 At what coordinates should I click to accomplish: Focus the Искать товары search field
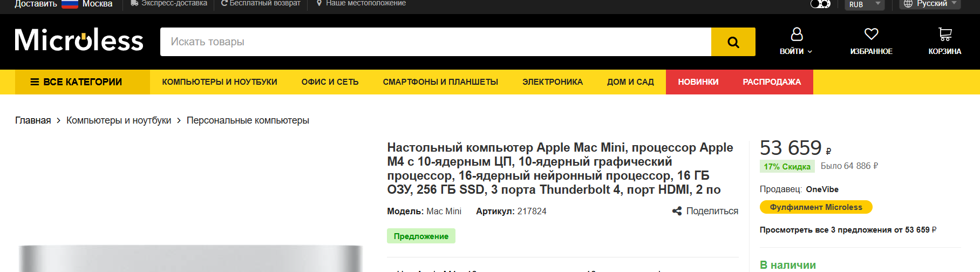(x=435, y=42)
